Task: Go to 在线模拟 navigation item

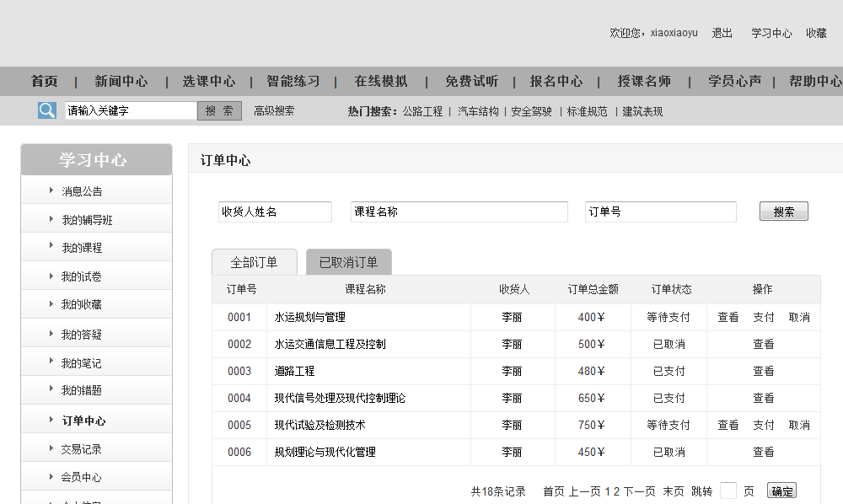Action: tap(381, 82)
